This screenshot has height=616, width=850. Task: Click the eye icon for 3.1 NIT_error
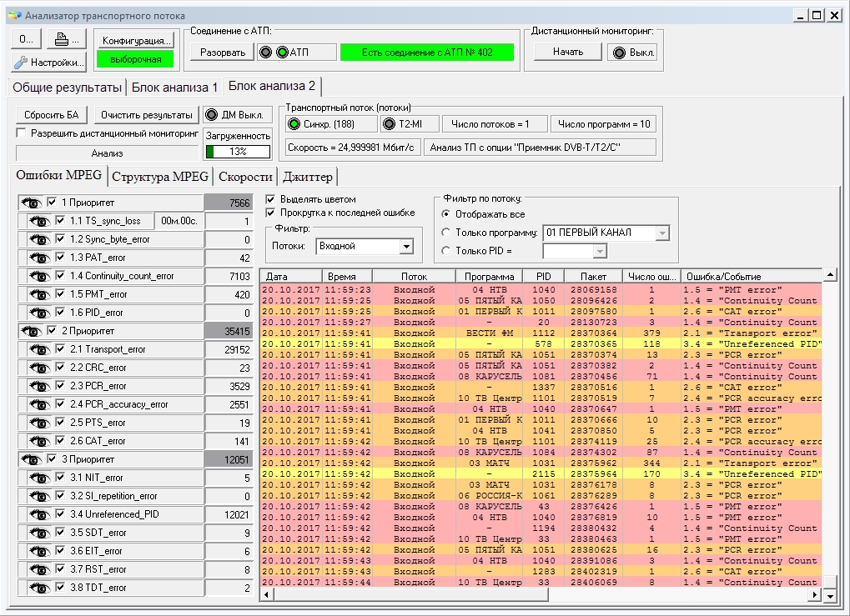click(x=39, y=478)
